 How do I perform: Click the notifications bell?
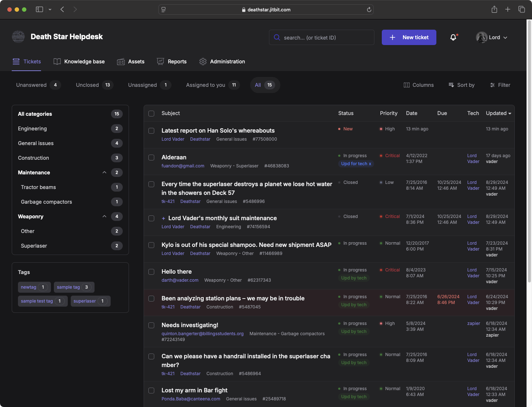click(x=453, y=37)
